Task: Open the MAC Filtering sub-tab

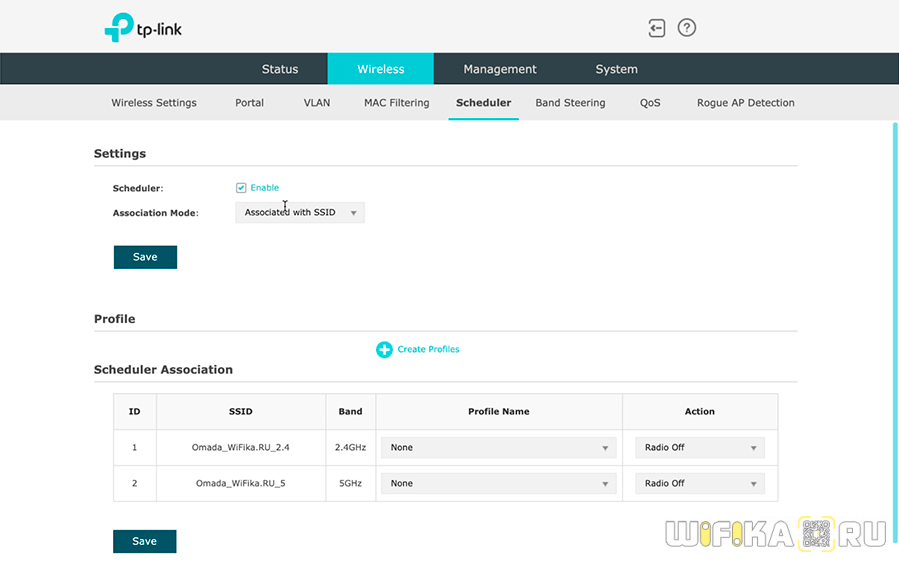Action: 396,103
